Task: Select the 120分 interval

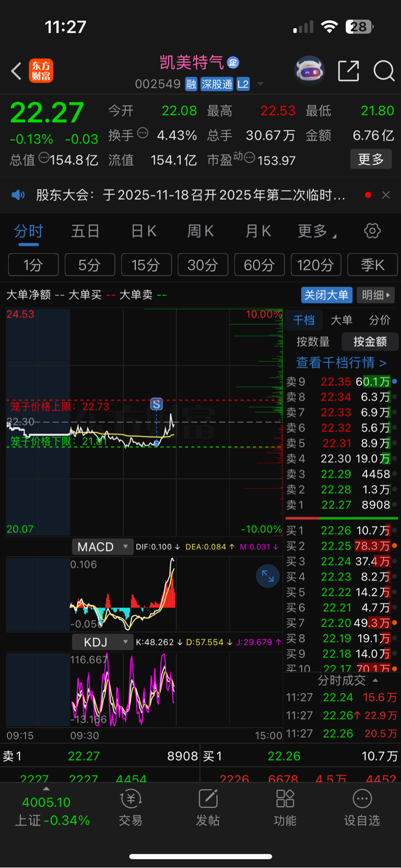Action: click(315, 265)
